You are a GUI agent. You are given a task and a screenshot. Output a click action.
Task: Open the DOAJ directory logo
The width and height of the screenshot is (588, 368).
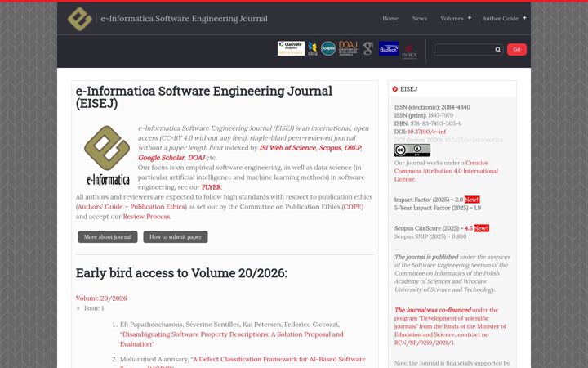(x=348, y=48)
